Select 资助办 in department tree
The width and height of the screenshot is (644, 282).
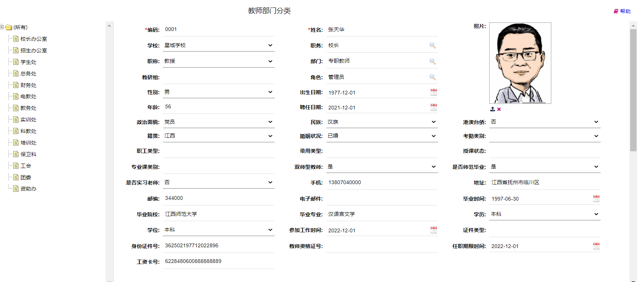pyautogui.click(x=28, y=189)
